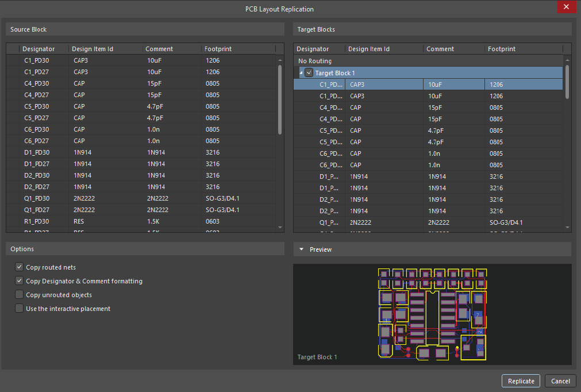Select the R1_PD30 source row
This screenshot has width=581, height=392.
37,221
